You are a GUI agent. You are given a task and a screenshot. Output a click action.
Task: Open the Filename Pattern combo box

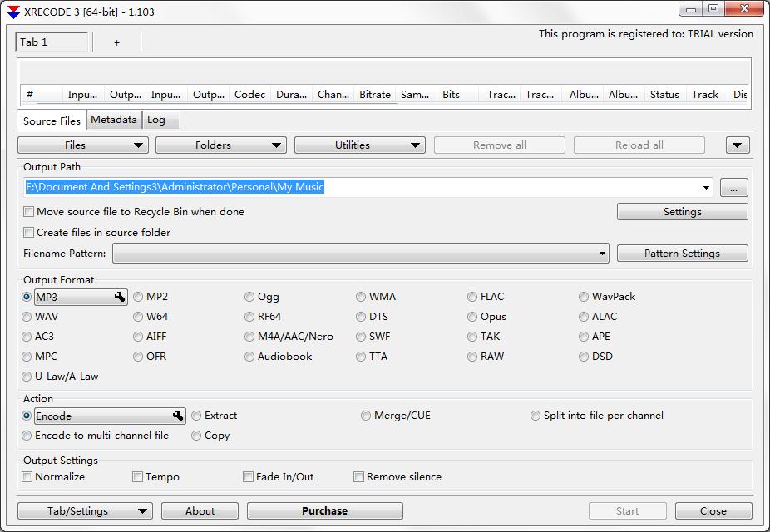360,254
